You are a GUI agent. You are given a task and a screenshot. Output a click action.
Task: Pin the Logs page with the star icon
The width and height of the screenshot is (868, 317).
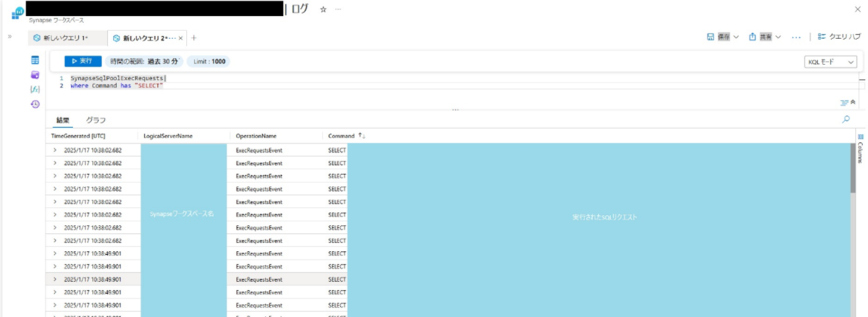click(x=323, y=9)
